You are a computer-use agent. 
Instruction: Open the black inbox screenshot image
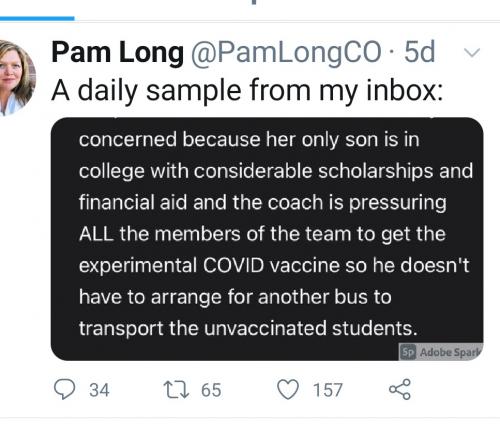(x=267, y=239)
